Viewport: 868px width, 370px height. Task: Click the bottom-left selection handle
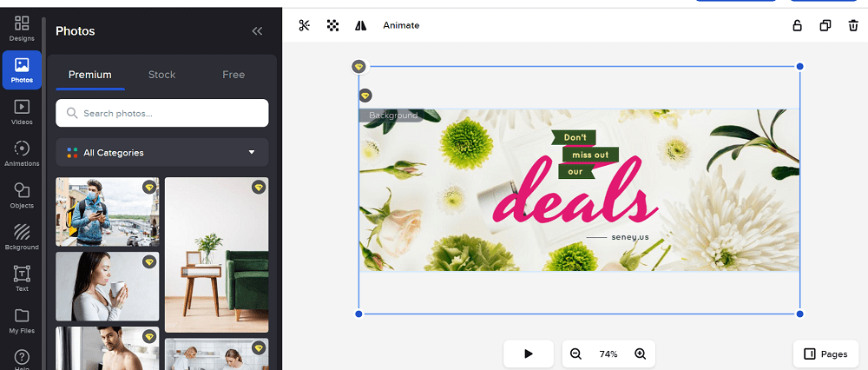(x=358, y=314)
